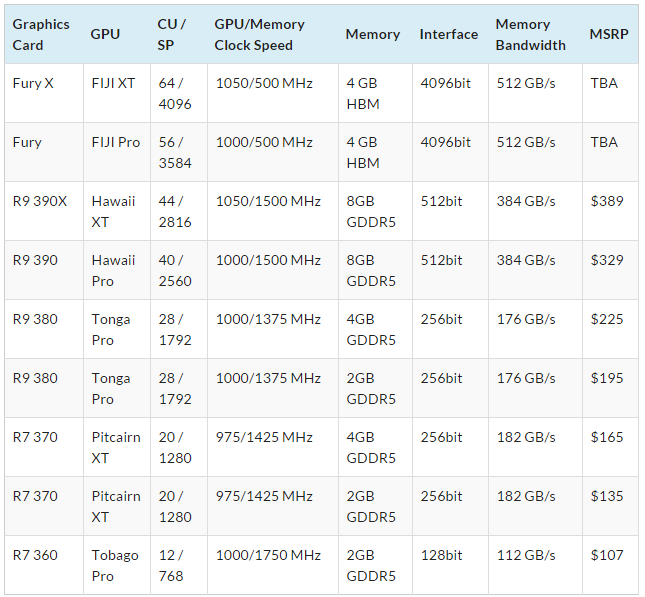Click the FIJI Pro GPU cell
Screen dimensions: 645x597
coord(117,152)
